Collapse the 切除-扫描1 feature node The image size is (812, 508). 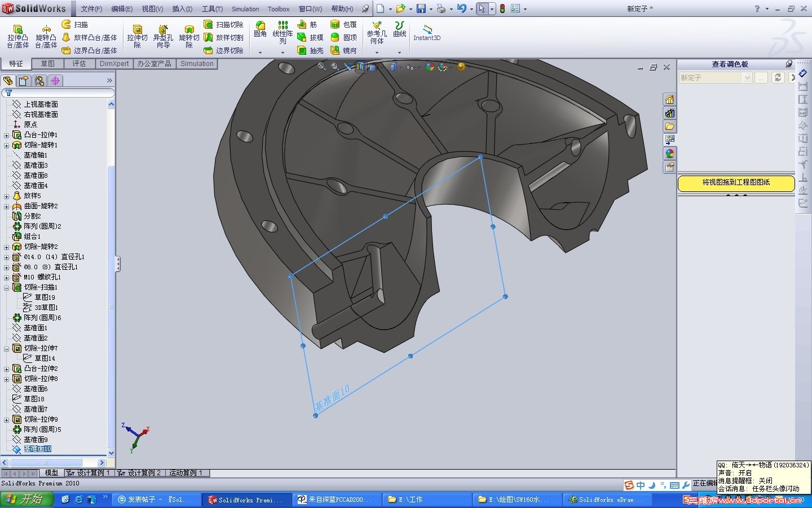pos(6,287)
